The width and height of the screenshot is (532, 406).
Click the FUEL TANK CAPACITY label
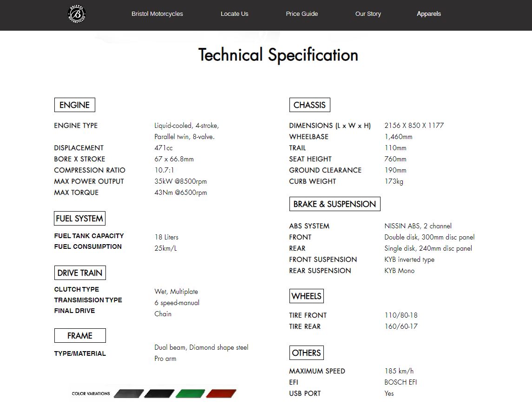point(89,236)
